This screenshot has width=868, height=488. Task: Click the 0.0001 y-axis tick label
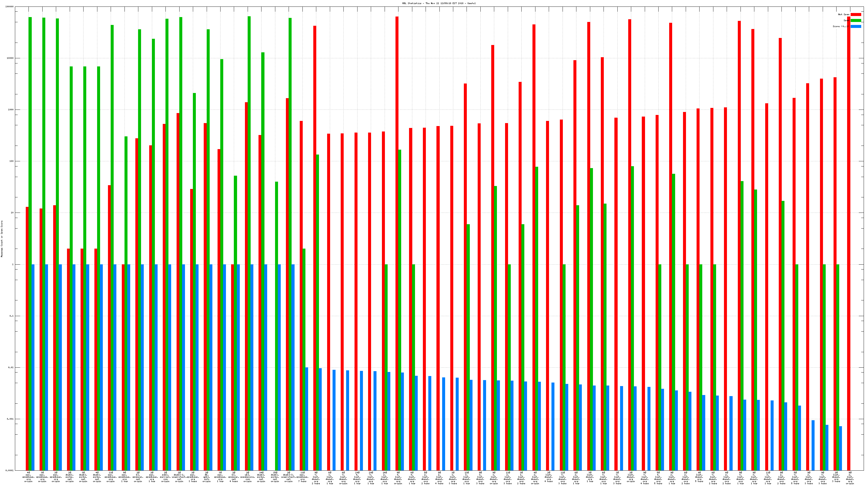pyautogui.click(x=10, y=470)
